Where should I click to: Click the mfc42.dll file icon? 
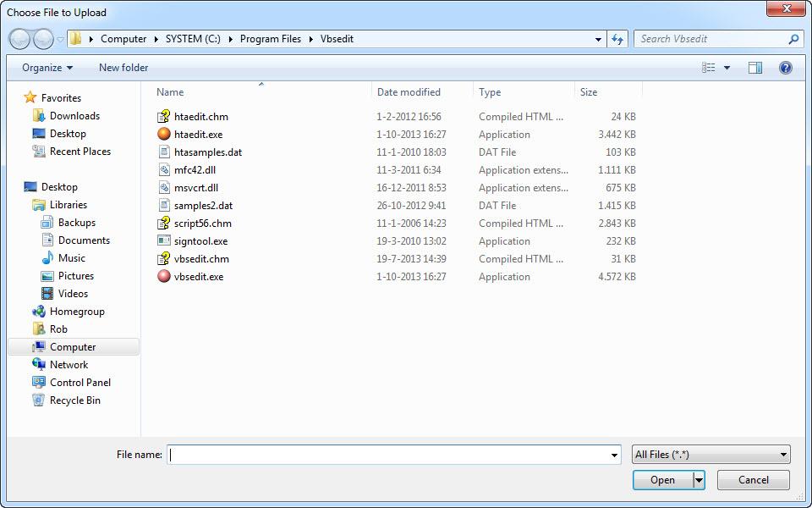pos(163,169)
